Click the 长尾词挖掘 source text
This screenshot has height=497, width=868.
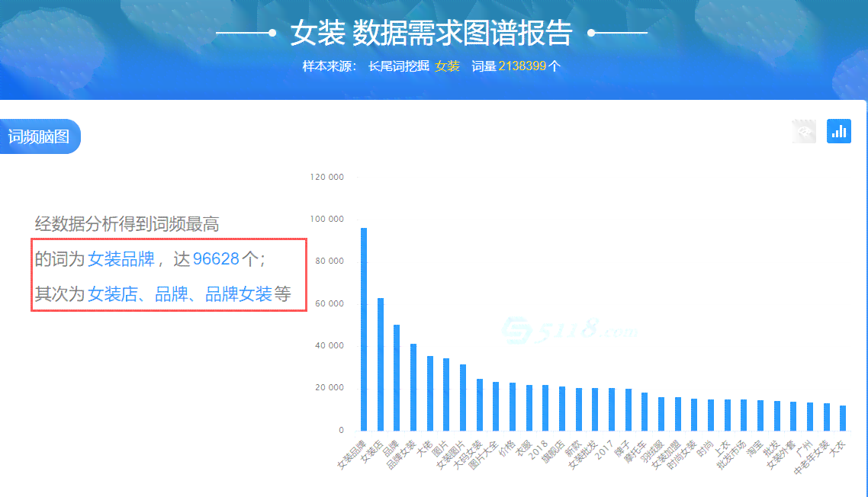399,66
